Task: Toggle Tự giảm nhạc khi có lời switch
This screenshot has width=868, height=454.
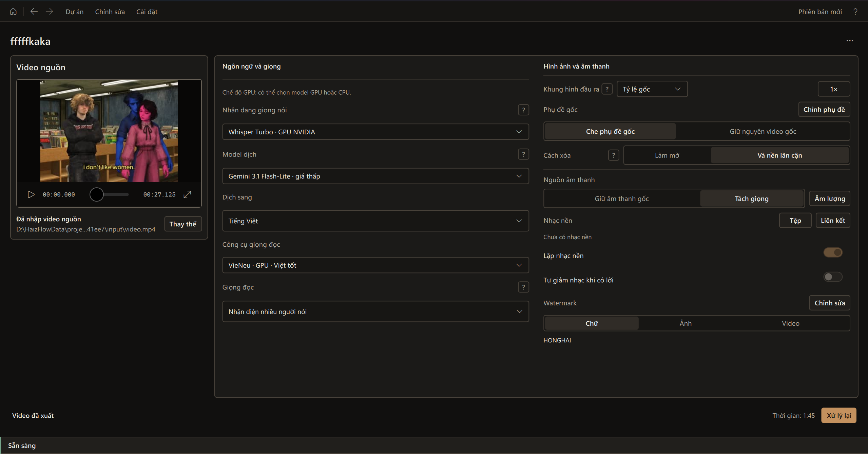Action: 833,277
